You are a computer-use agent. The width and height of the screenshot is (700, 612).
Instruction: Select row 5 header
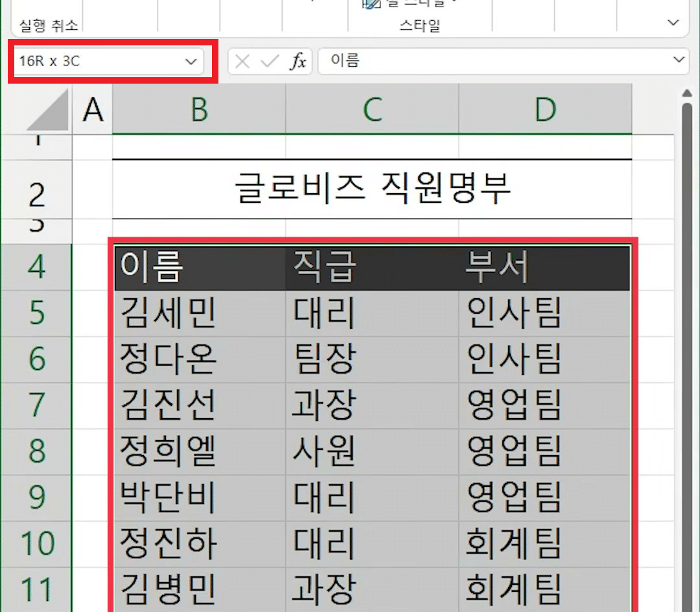pyautogui.click(x=36, y=313)
